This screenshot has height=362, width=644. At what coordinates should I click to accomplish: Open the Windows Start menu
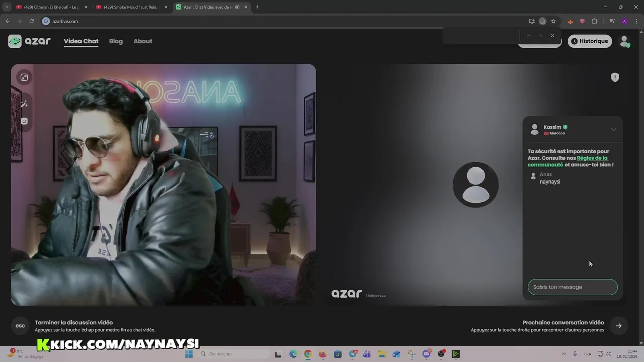189,354
